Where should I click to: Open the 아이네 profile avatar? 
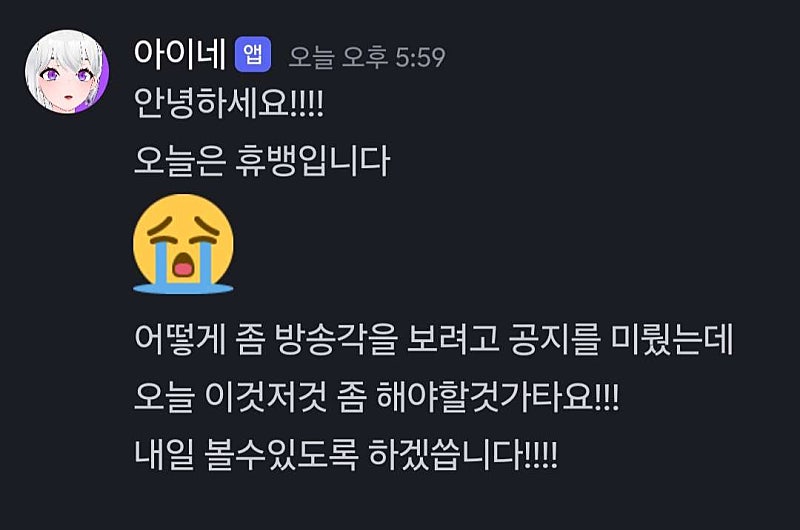coord(67,71)
